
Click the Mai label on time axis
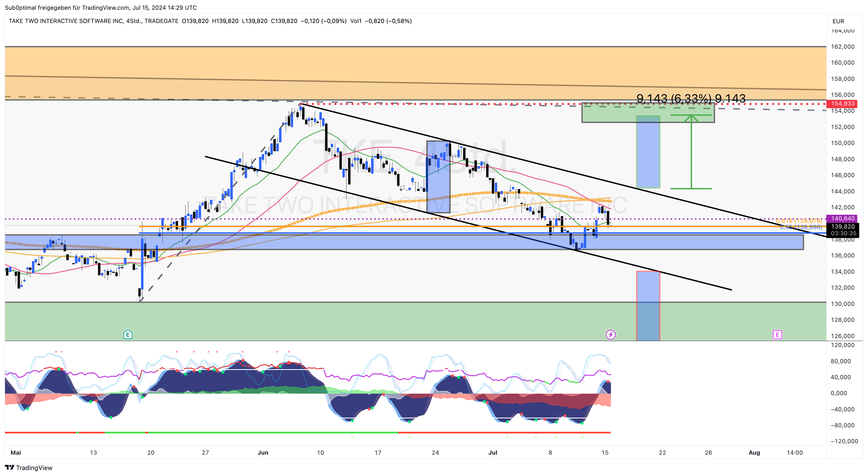coord(16,452)
